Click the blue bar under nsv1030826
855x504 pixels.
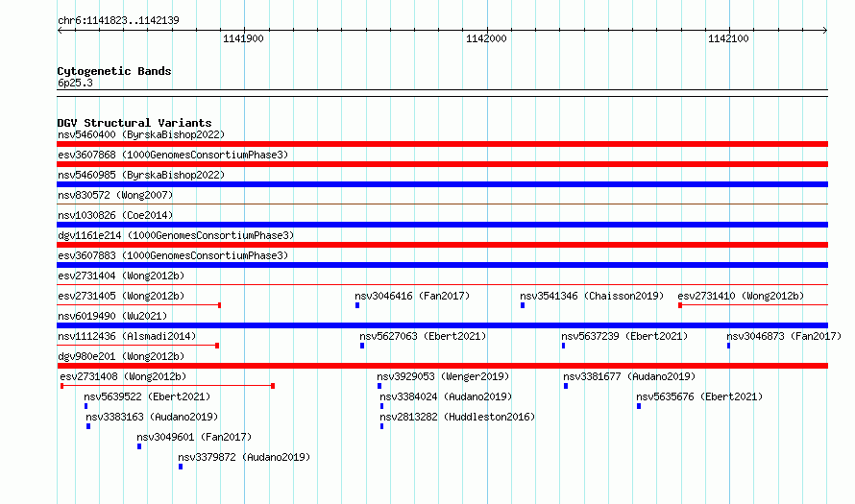point(442,225)
